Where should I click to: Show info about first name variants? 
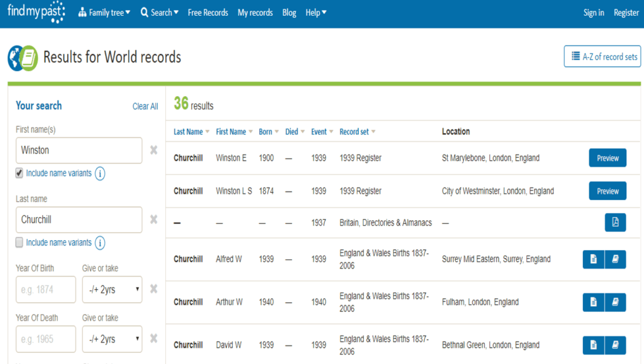click(x=100, y=174)
